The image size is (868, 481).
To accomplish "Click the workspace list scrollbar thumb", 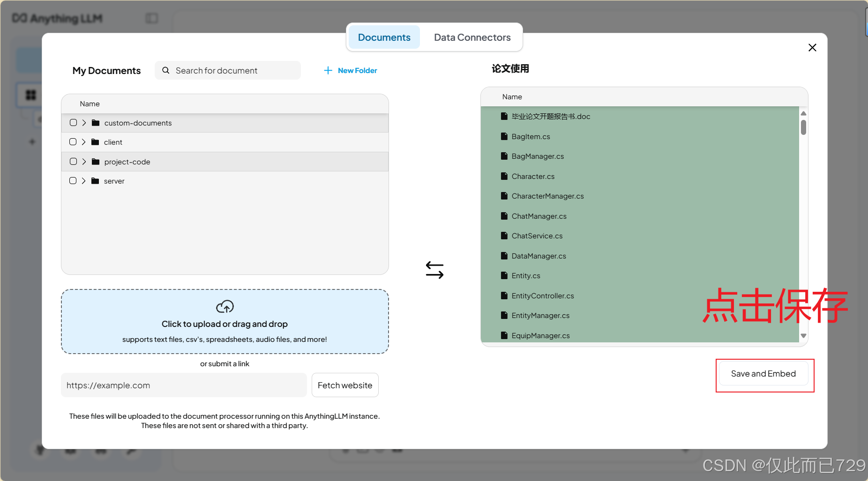I will 803,127.
